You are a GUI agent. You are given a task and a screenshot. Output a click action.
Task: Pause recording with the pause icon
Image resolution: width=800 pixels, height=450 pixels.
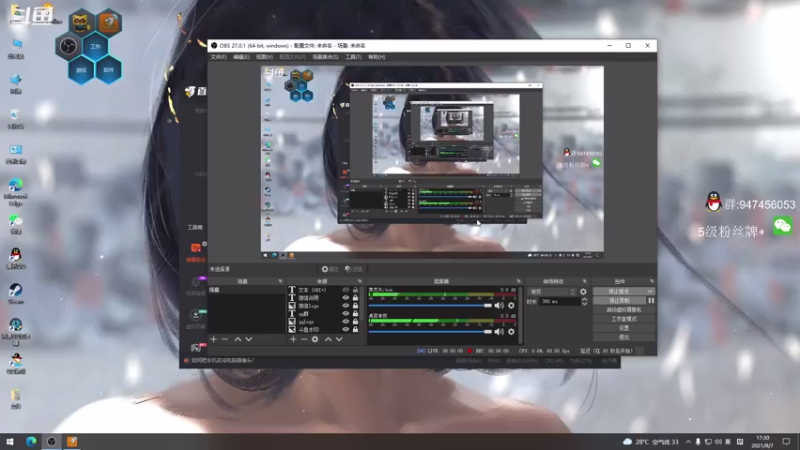(x=651, y=301)
